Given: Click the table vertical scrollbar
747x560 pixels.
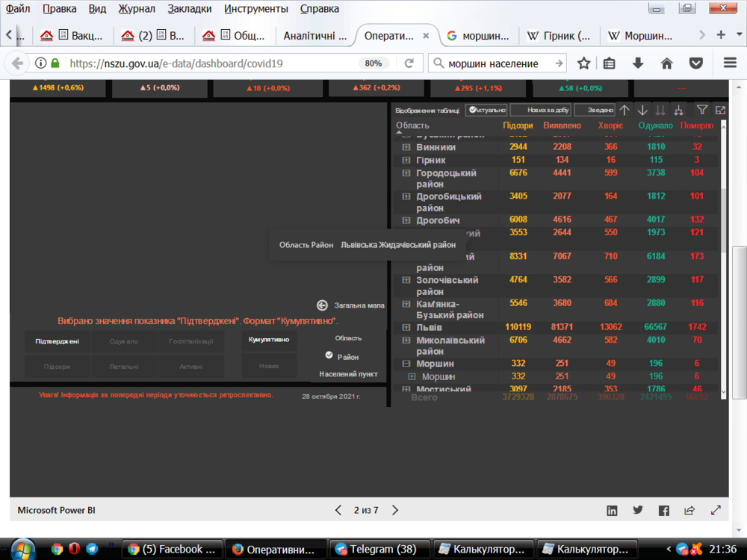Looking at the screenshot, I should (722, 224).
